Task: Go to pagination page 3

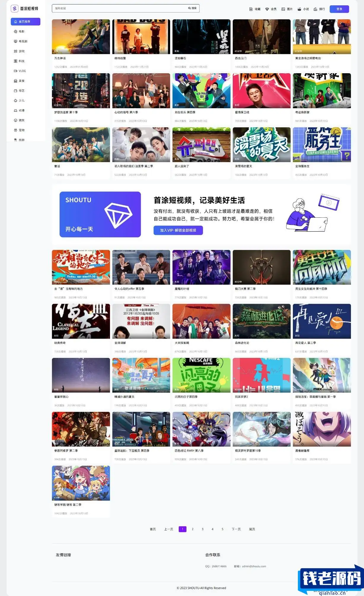Action: tap(202, 529)
